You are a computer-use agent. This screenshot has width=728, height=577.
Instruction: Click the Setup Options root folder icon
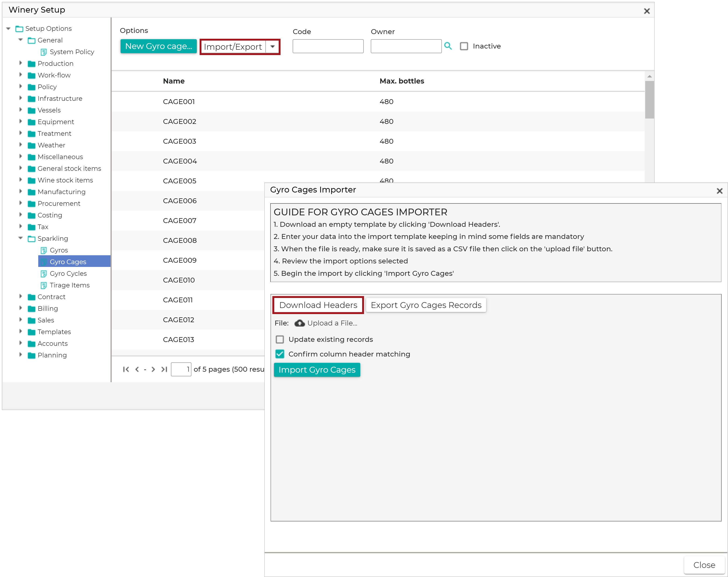pyautogui.click(x=19, y=29)
